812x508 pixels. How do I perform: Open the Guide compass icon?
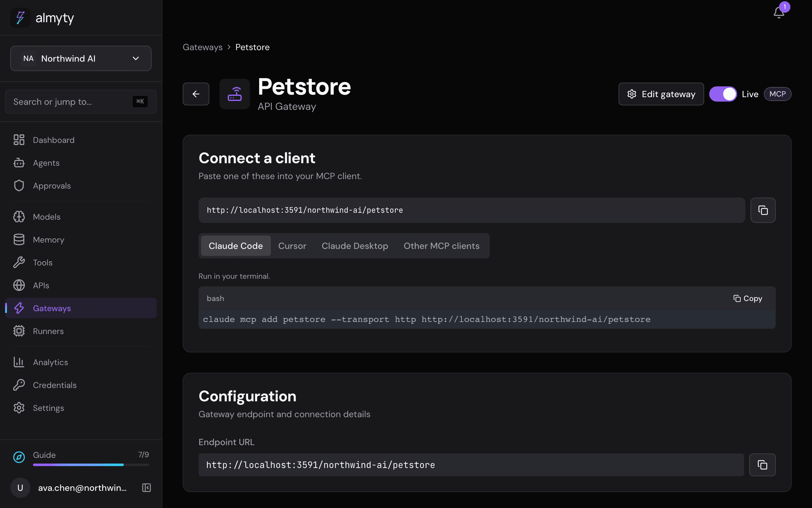pyautogui.click(x=19, y=457)
